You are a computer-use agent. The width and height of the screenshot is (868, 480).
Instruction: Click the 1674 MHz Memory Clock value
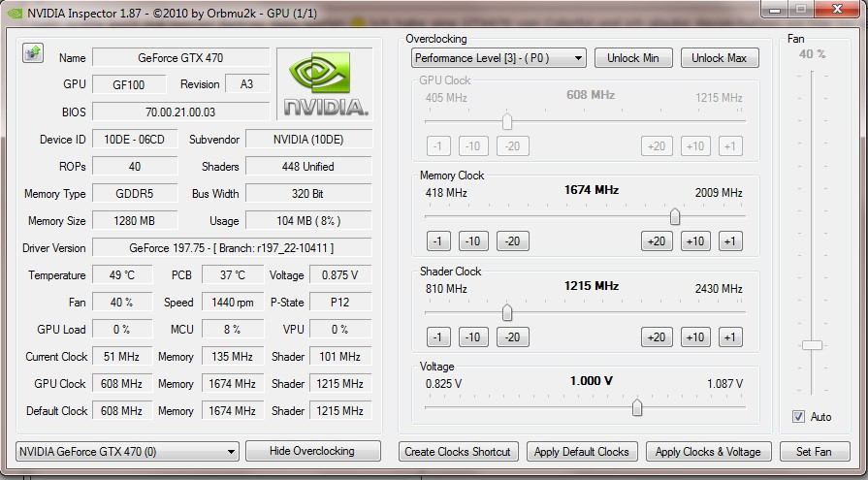592,190
